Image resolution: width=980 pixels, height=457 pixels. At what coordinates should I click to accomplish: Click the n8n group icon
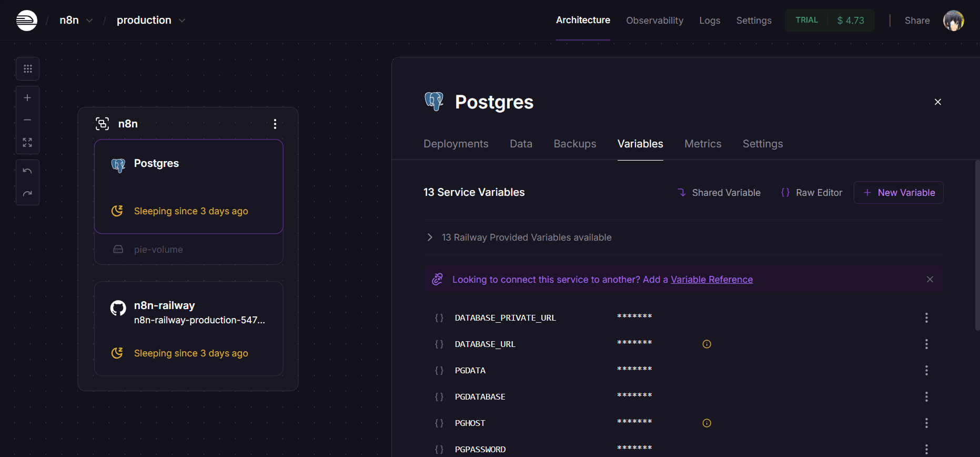[102, 124]
